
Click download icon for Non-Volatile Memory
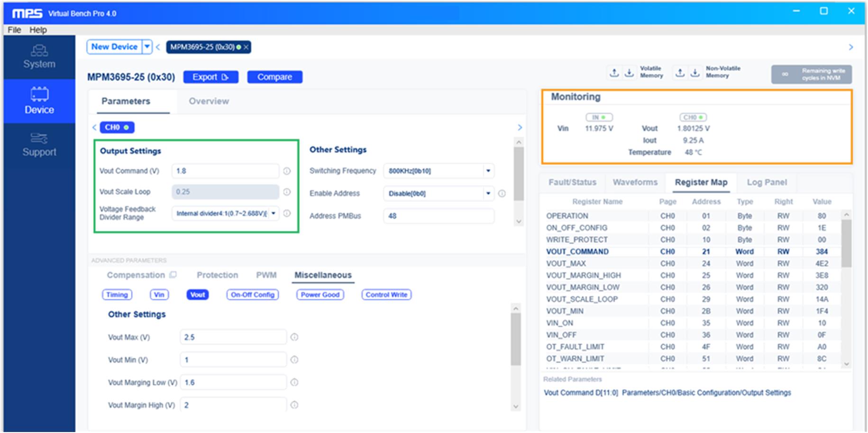click(695, 73)
